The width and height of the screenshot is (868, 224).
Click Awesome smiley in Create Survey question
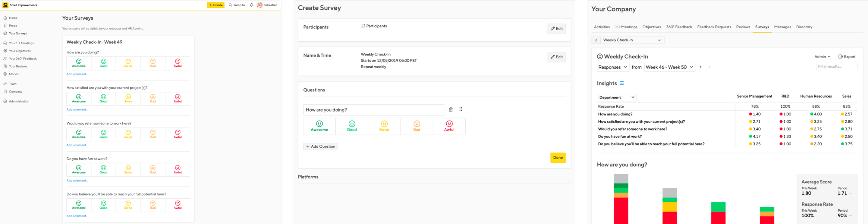pos(319,126)
